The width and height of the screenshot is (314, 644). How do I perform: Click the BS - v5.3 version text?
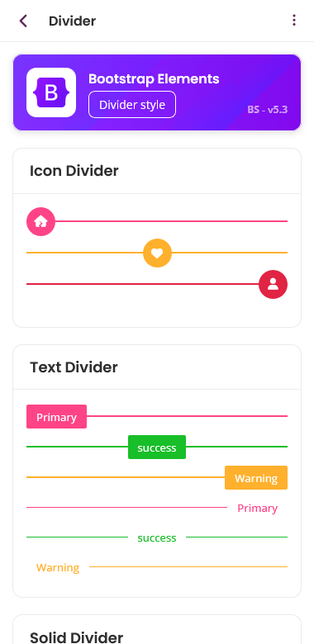pyautogui.click(x=268, y=110)
